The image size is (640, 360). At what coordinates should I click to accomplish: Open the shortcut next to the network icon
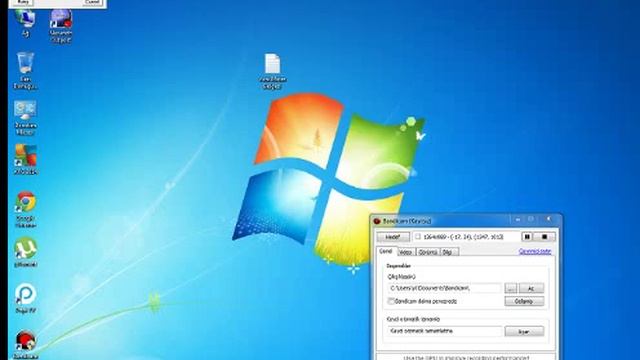coord(61,25)
